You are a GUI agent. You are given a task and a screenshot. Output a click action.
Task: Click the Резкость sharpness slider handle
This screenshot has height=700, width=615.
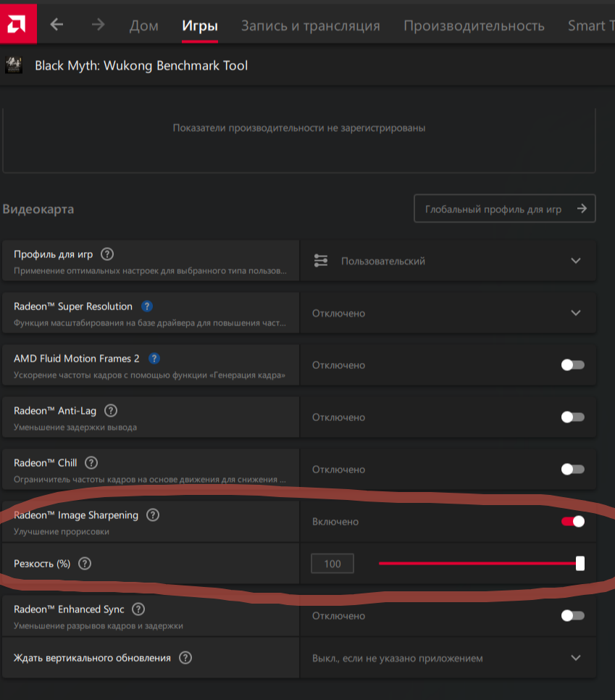tap(580, 563)
